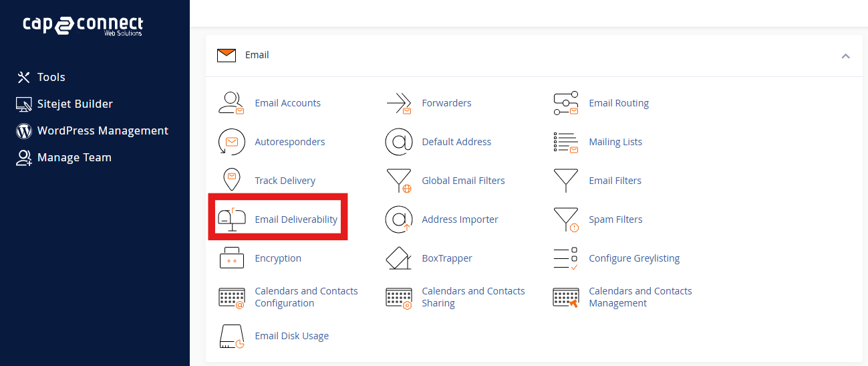Click the Email Disk Usage icon
868x366 pixels.
coord(232,336)
